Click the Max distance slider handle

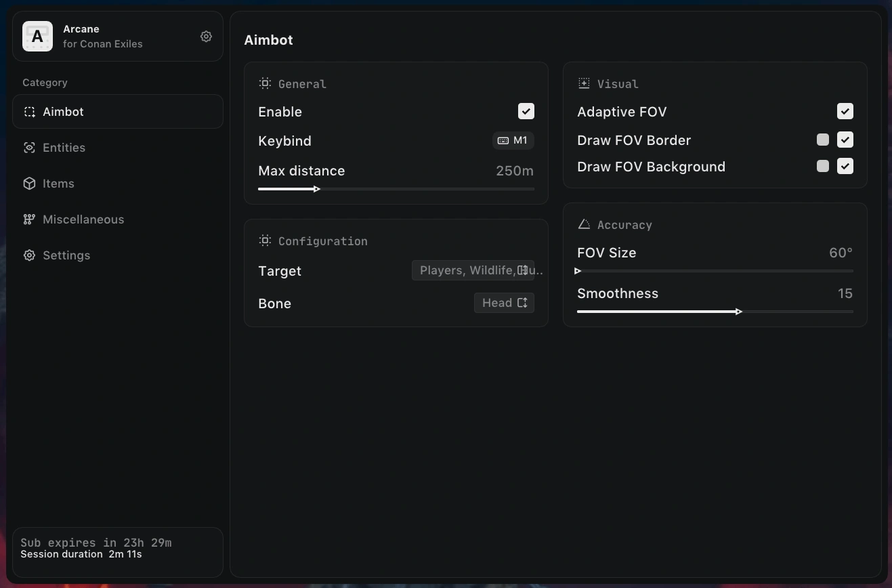pyautogui.click(x=317, y=189)
